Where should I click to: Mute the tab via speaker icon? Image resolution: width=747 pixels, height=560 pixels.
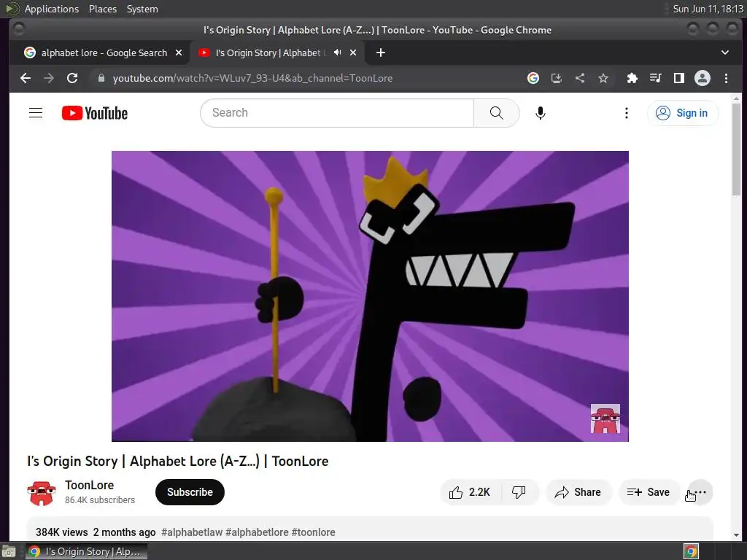click(x=337, y=52)
